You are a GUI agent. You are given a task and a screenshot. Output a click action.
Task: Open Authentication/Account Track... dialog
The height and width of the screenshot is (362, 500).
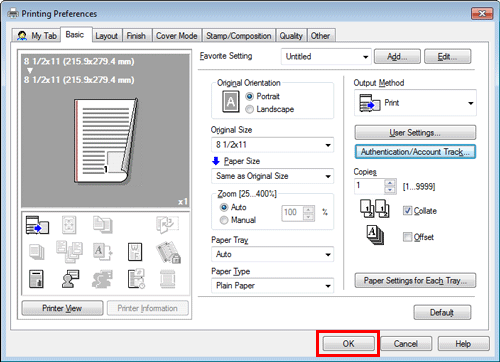click(x=415, y=152)
